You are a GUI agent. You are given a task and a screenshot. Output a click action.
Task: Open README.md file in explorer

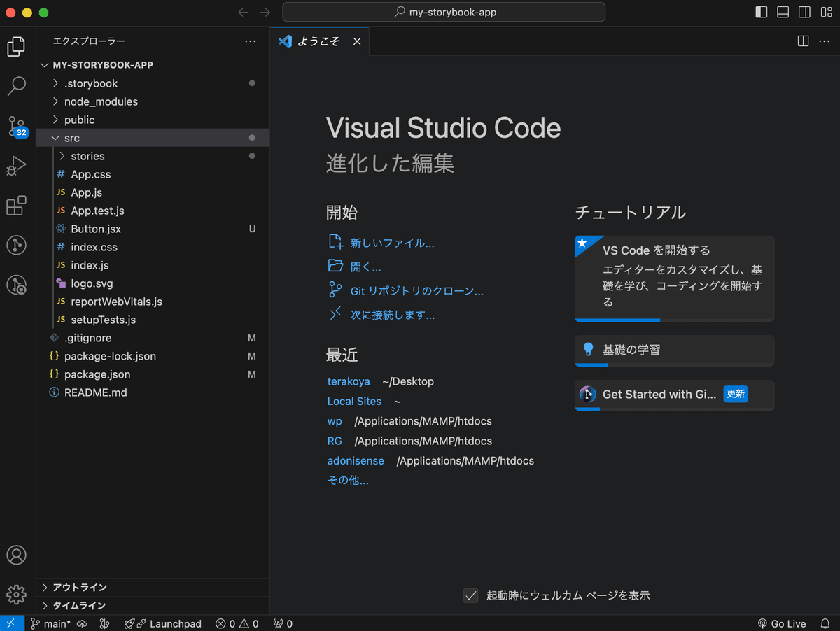click(153, 392)
